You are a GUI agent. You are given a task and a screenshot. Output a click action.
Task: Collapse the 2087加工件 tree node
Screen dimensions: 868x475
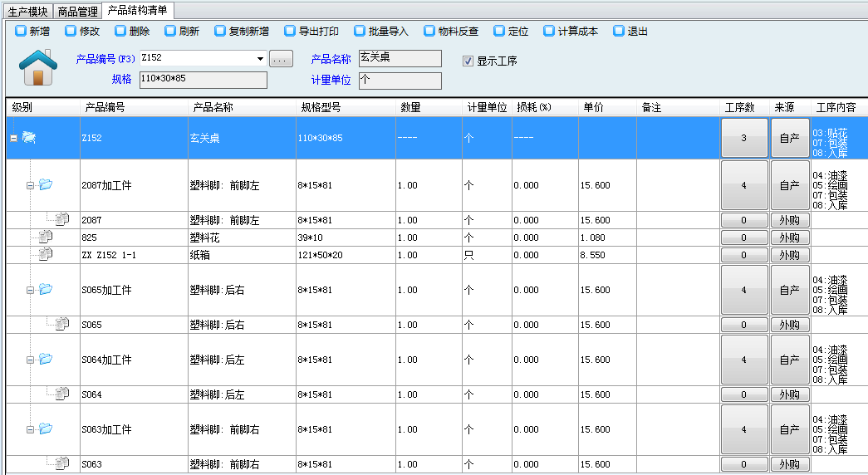(x=30, y=185)
